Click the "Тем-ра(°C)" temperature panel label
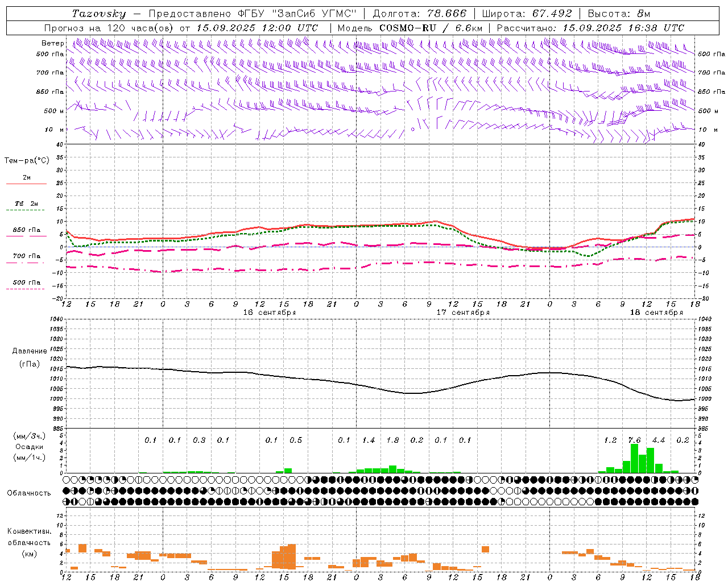This screenshot has height=582, width=728. point(27,160)
